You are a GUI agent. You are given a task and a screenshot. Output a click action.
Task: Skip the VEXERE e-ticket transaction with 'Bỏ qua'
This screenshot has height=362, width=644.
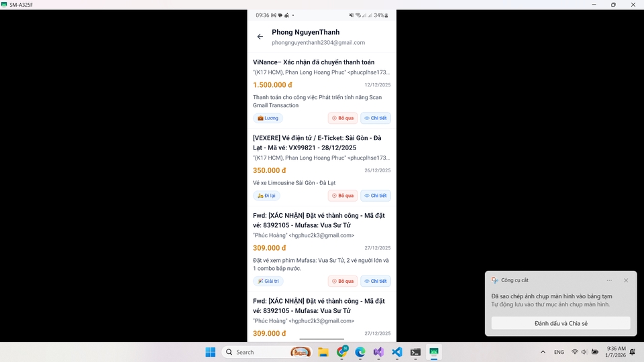tap(342, 196)
